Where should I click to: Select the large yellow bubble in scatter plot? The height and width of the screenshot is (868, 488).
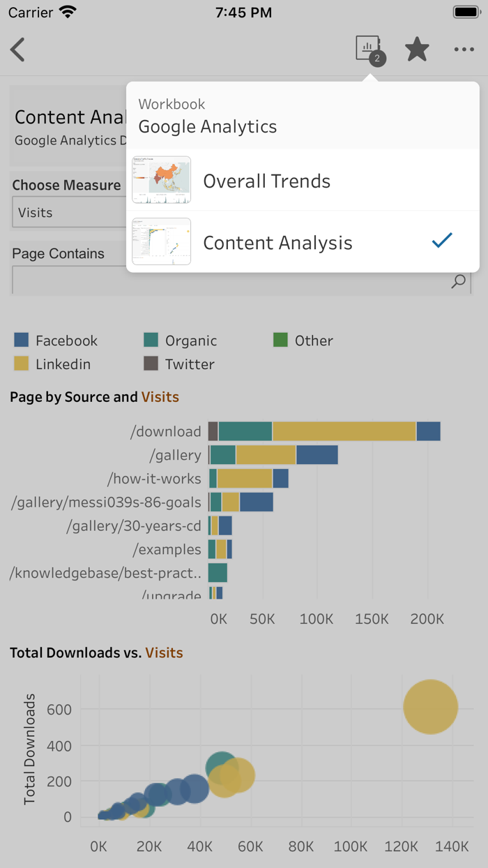[x=430, y=707]
